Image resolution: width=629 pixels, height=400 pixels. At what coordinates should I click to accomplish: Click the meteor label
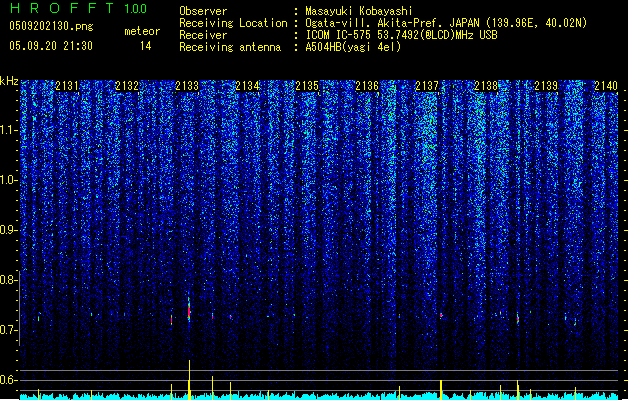pos(142,31)
